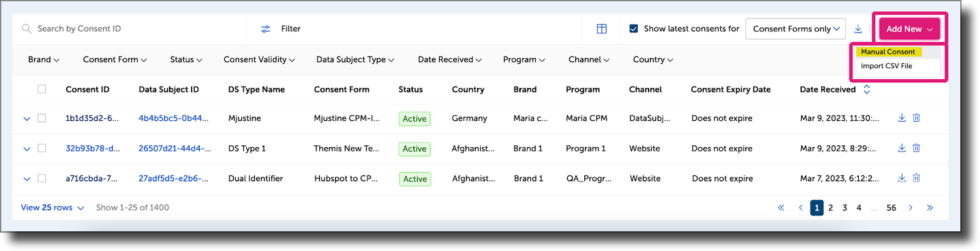
Task: Open the Status filter dropdown
Action: point(186,60)
